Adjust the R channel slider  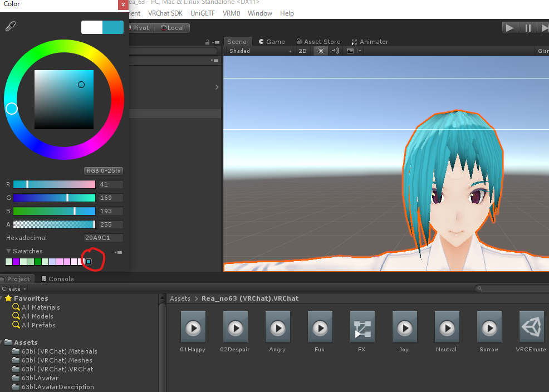coord(54,184)
